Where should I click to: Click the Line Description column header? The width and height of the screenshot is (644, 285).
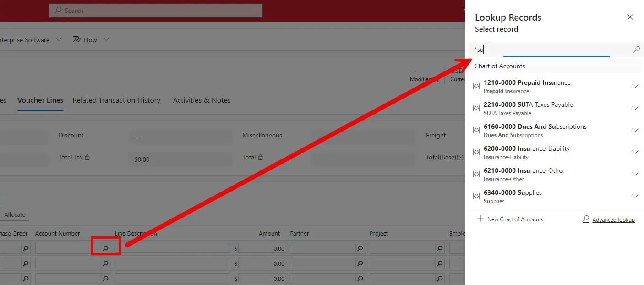click(136, 233)
